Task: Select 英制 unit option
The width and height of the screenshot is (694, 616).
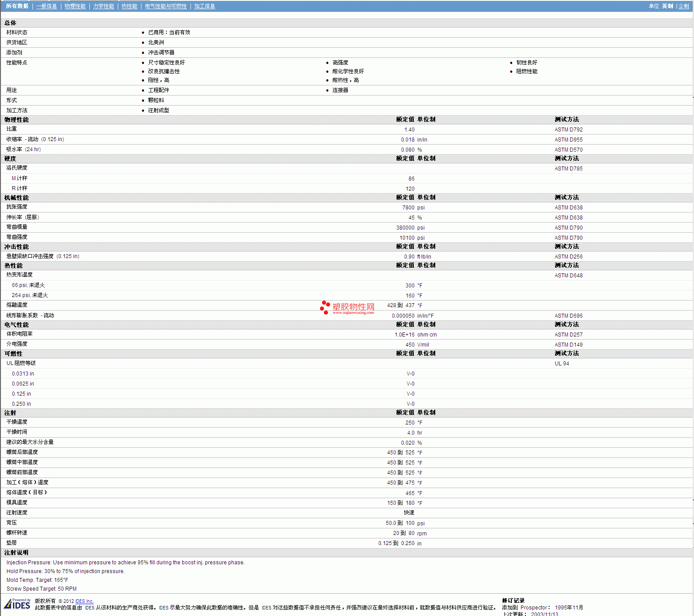Action: [667, 6]
